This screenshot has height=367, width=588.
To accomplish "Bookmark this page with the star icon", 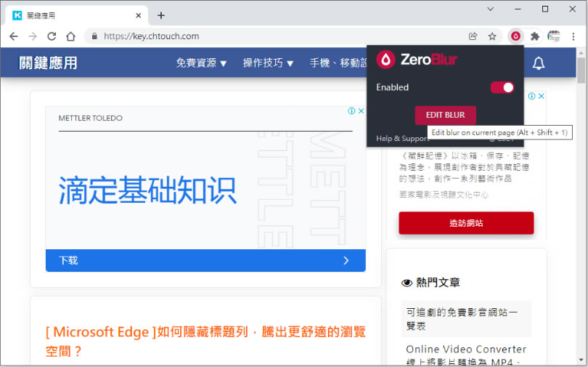I will pyautogui.click(x=492, y=36).
